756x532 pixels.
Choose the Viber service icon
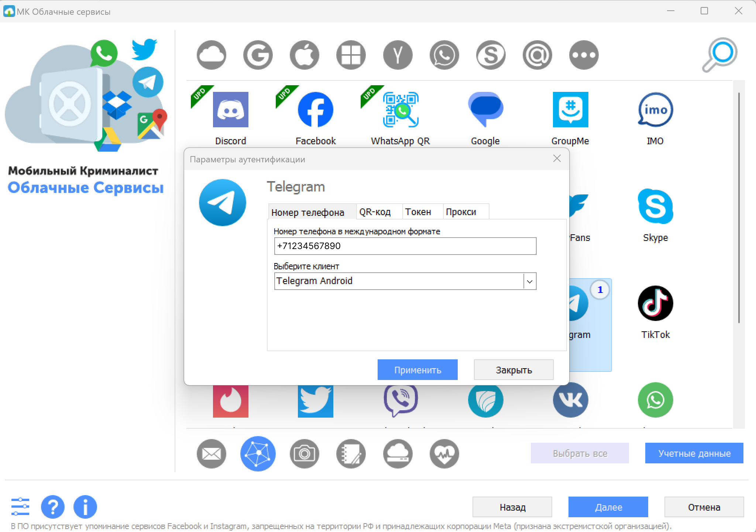[401, 401]
